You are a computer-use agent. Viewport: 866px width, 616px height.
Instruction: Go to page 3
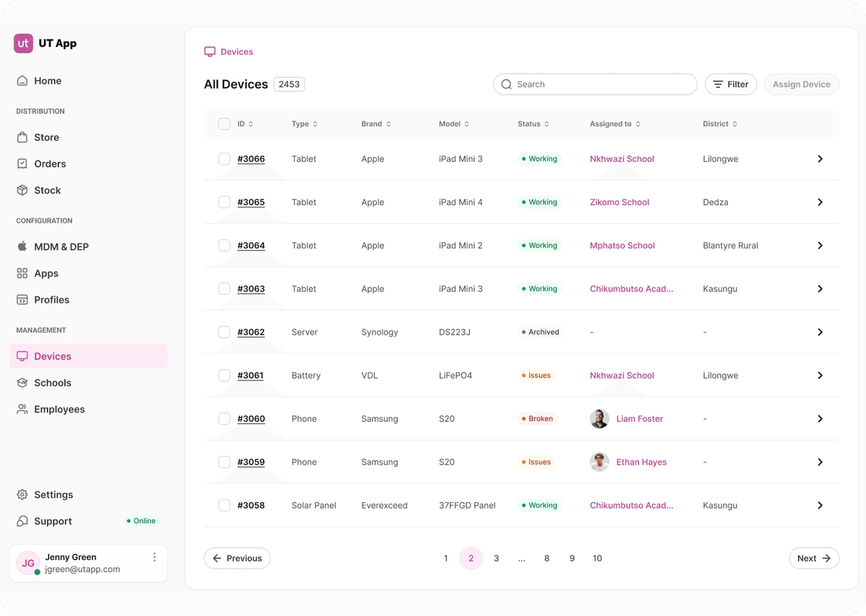tap(496, 558)
